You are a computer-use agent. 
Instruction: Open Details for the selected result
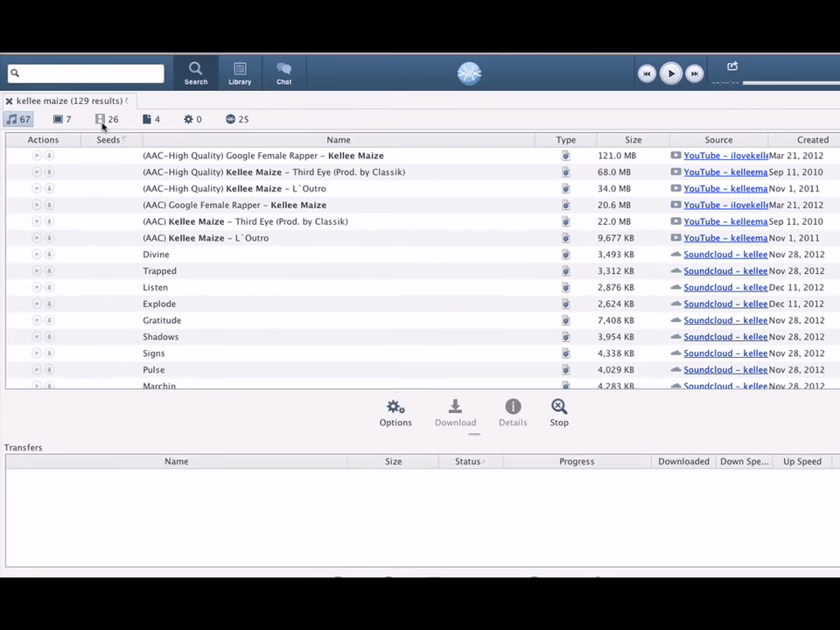pyautogui.click(x=513, y=413)
